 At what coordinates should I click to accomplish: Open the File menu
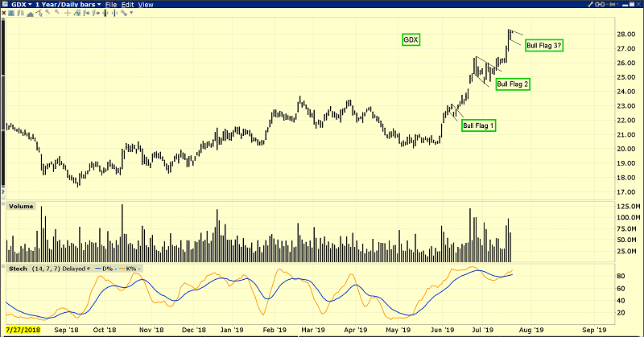point(111,5)
